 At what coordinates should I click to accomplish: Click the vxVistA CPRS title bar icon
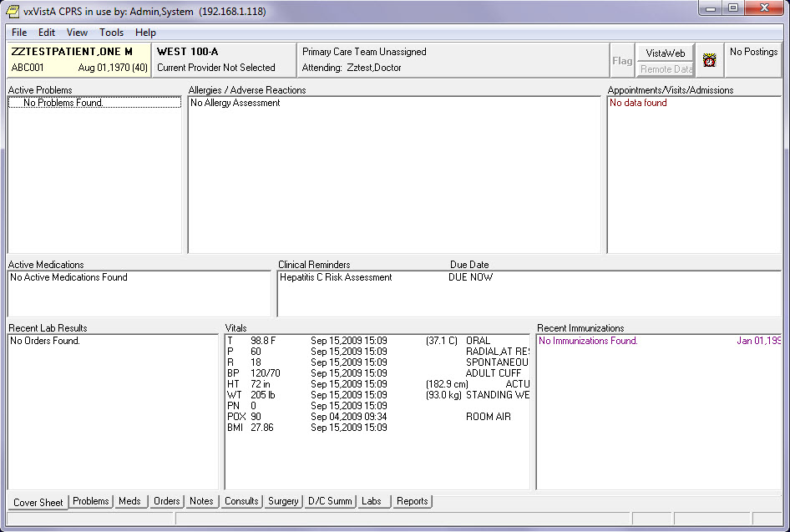tap(13, 11)
